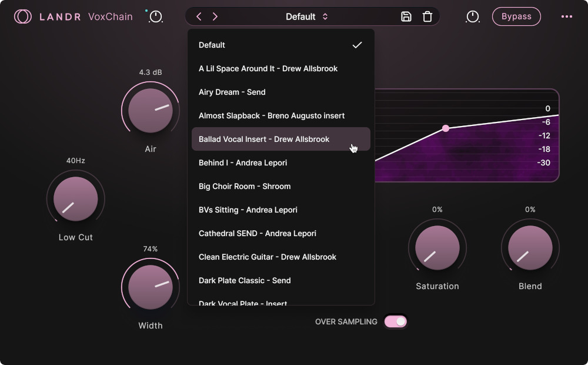Click the clock icon beside the VoxChain title
Viewport: 588px width, 365px height.
point(155,16)
